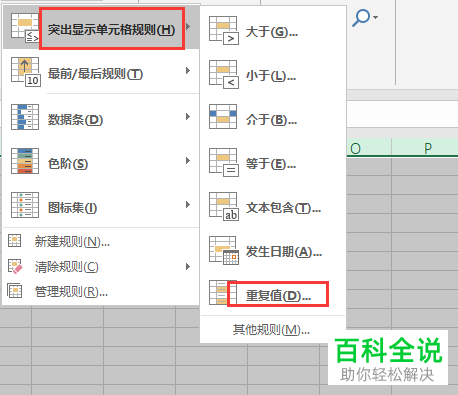Click the Icon Sets icon
This screenshot has width=458, height=395.
pos(25,205)
